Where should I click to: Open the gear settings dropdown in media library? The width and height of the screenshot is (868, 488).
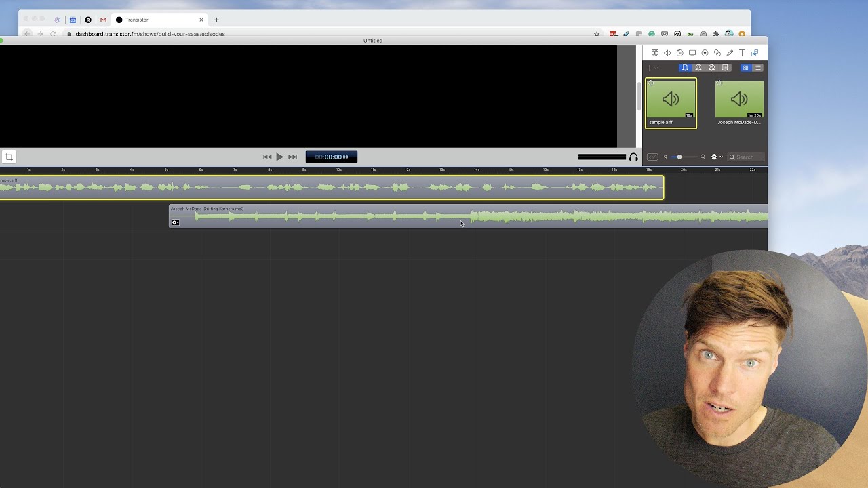pos(716,157)
